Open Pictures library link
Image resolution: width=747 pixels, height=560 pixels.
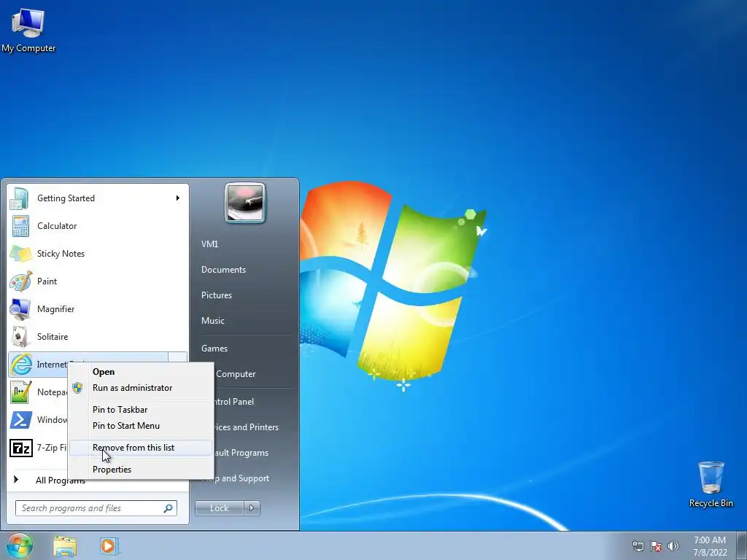pyautogui.click(x=217, y=295)
